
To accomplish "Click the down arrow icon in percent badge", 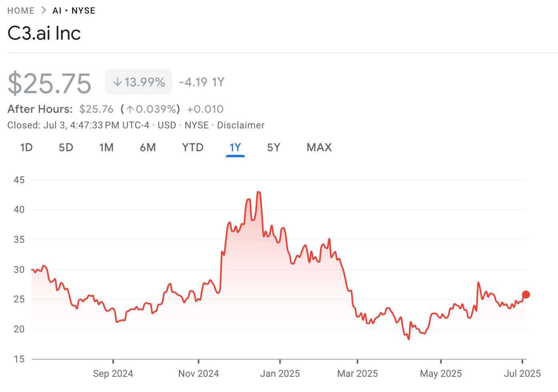I will coord(117,82).
